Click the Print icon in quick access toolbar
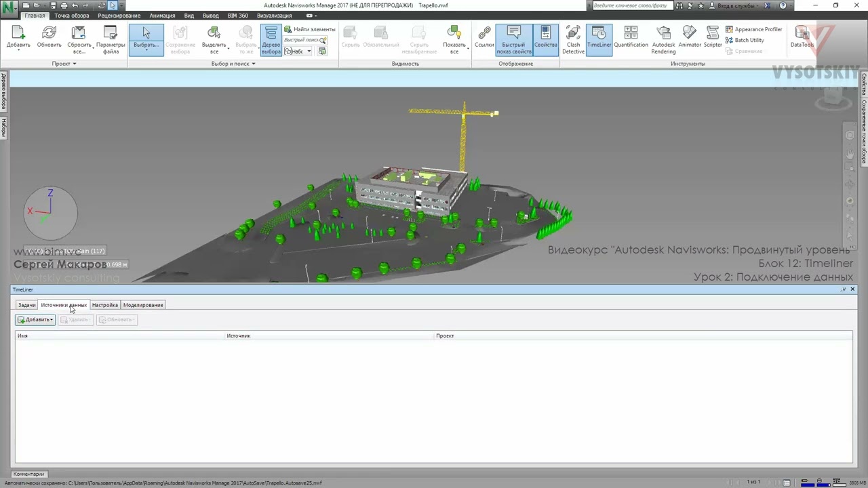The width and height of the screenshot is (868, 488). 64,5
